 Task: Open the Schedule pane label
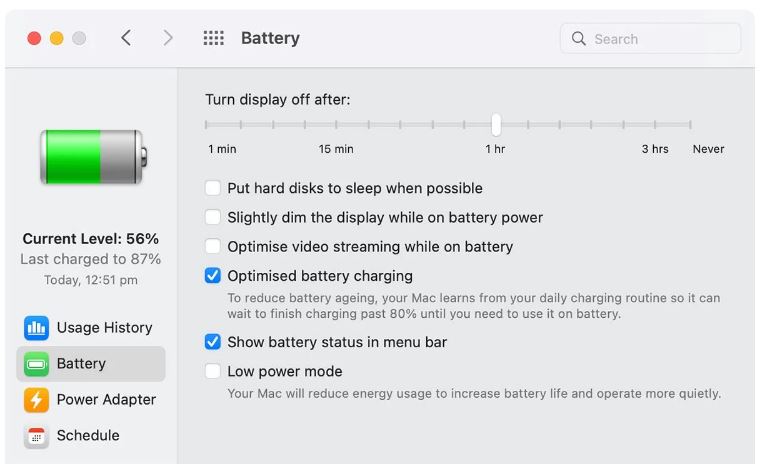(88, 436)
